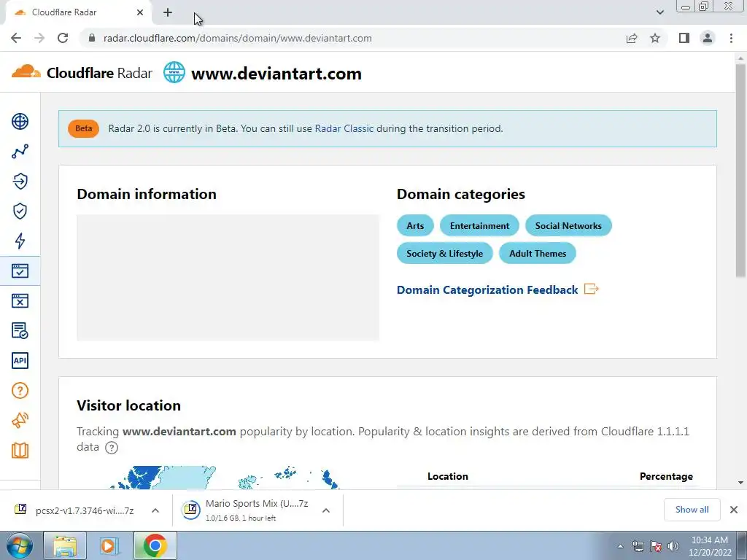The height and width of the screenshot is (560, 747).
Task: Click the visitor location map thumbnail
Action: tap(224, 477)
